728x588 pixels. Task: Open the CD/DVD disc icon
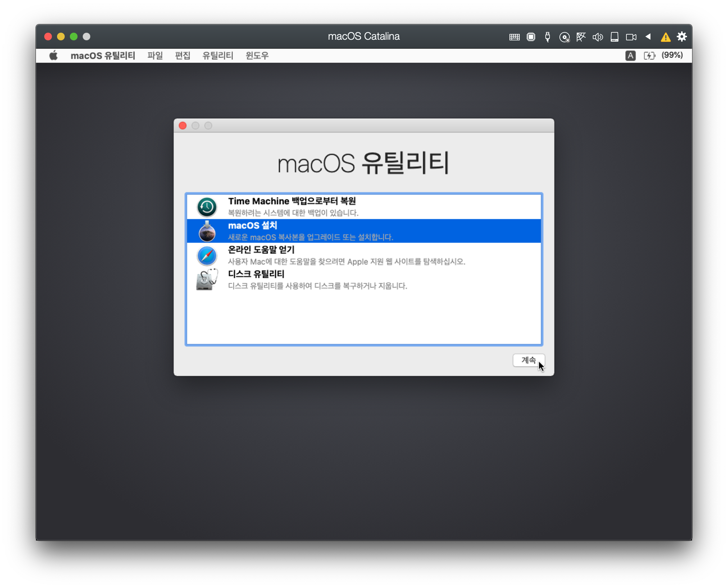click(x=564, y=37)
